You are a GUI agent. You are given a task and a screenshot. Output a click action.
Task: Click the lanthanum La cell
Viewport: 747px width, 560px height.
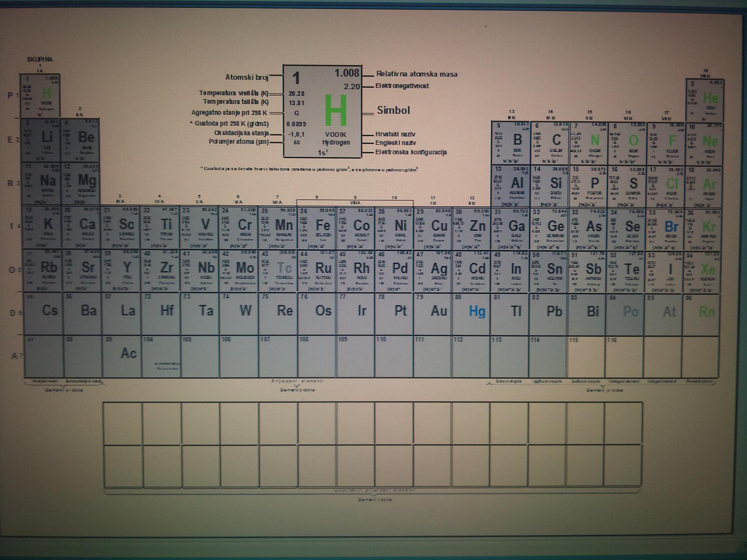tap(122, 314)
